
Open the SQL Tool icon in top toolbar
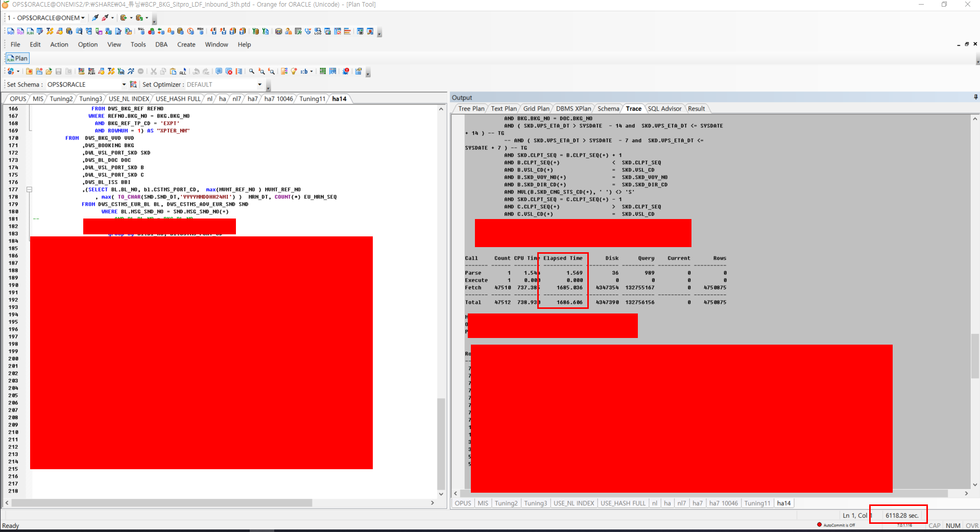coord(11,32)
